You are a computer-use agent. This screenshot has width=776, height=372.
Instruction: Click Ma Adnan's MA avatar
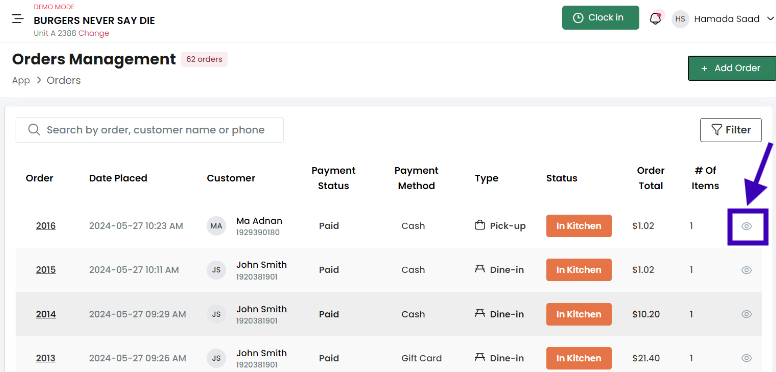tap(216, 226)
